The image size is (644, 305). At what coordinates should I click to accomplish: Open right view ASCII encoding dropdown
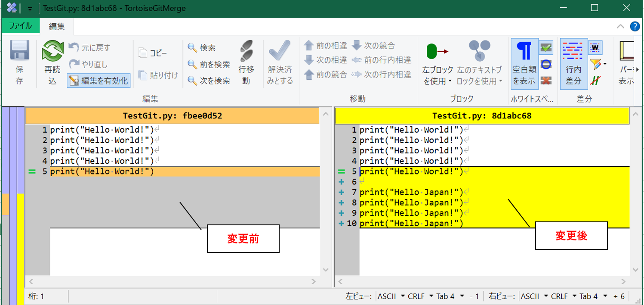point(534,296)
